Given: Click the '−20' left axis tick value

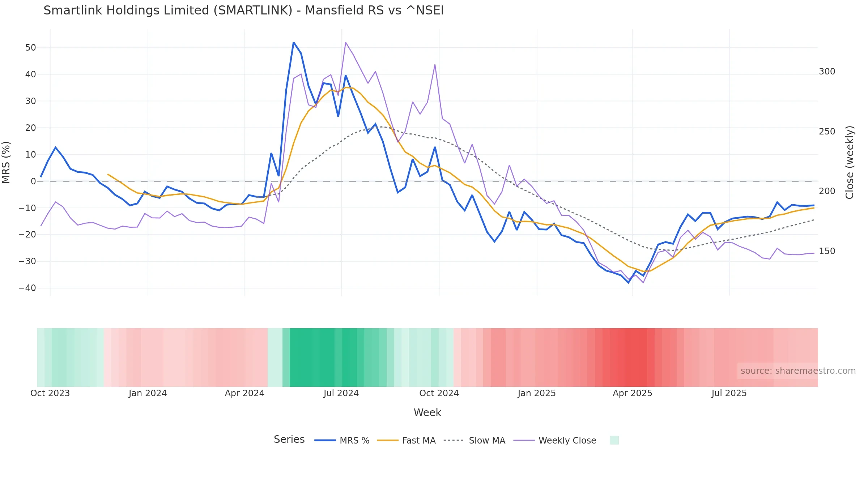Looking at the screenshot, I should pyautogui.click(x=27, y=235).
